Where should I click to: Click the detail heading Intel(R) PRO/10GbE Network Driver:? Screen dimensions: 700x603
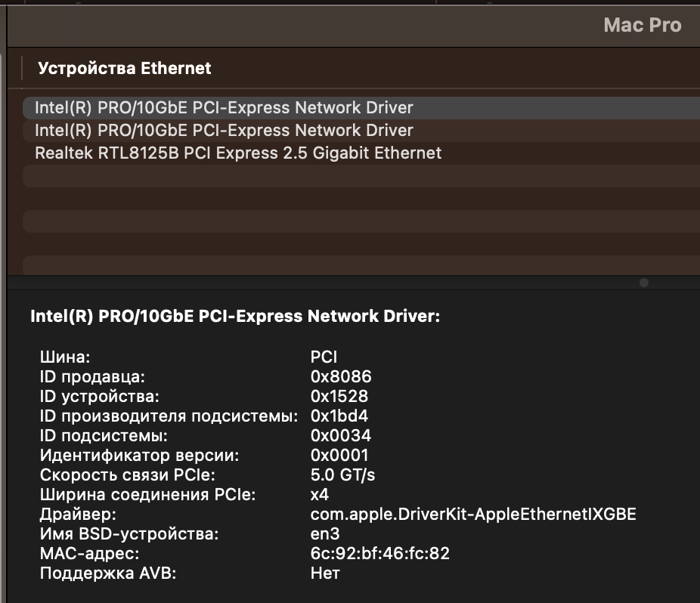pos(235,316)
